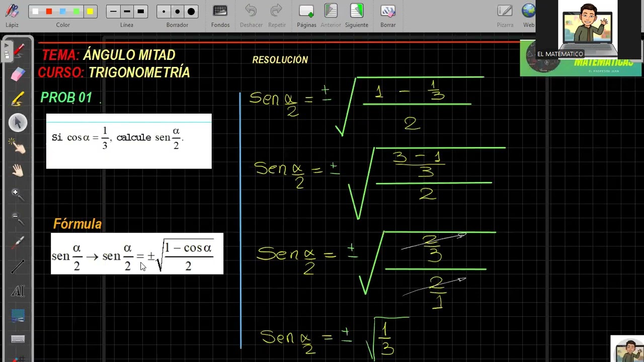644x362 pixels.
Task: Click the RESOLUCIÓN heading text
Action: click(280, 60)
